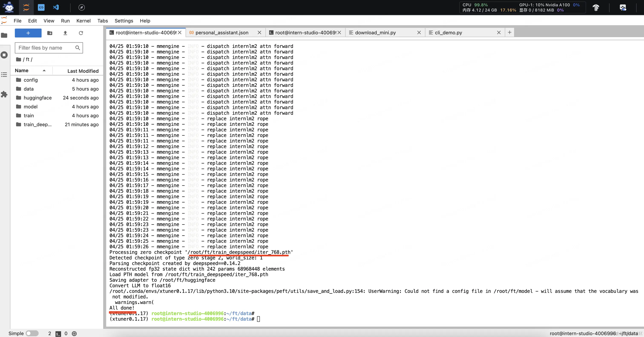Click the compass icon in top bar
The image size is (644, 337).
point(82,7)
